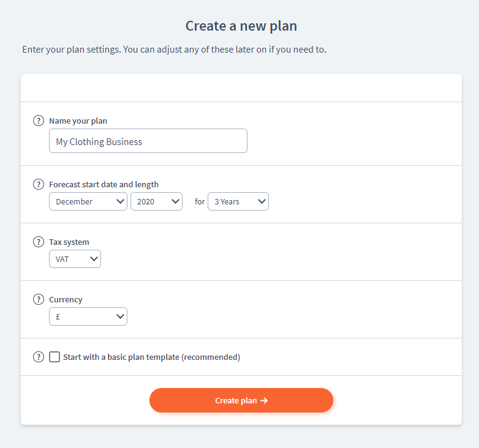Click the 'Create a new plan' heading

click(x=241, y=26)
